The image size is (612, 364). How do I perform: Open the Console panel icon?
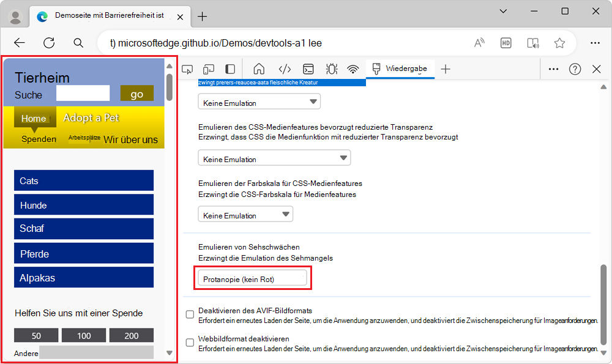click(308, 69)
